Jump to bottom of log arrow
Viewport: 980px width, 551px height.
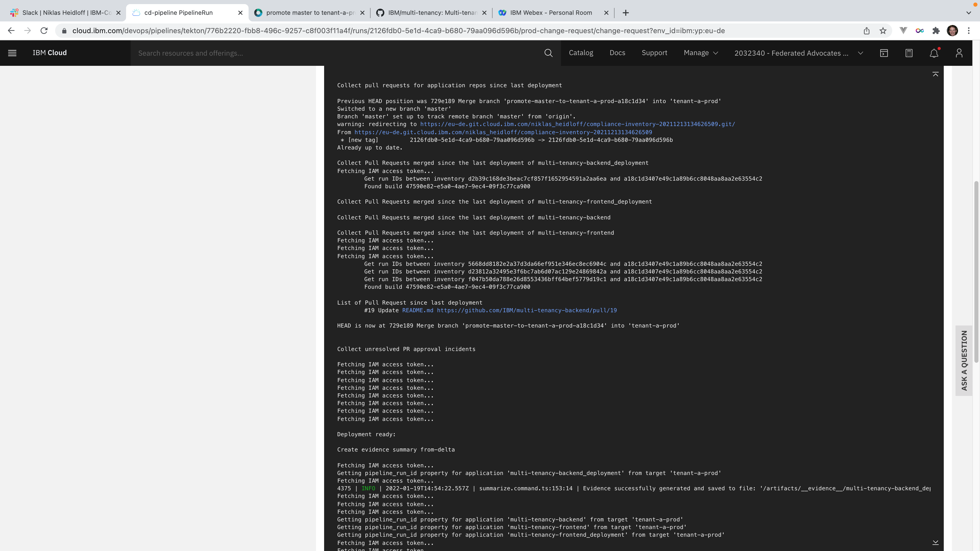click(x=936, y=542)
